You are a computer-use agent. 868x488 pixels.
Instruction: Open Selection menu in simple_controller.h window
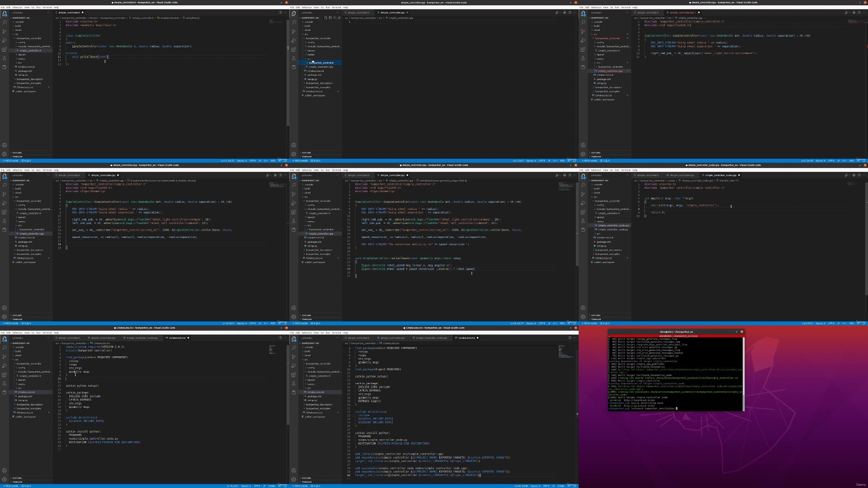[x=17, y=7]
